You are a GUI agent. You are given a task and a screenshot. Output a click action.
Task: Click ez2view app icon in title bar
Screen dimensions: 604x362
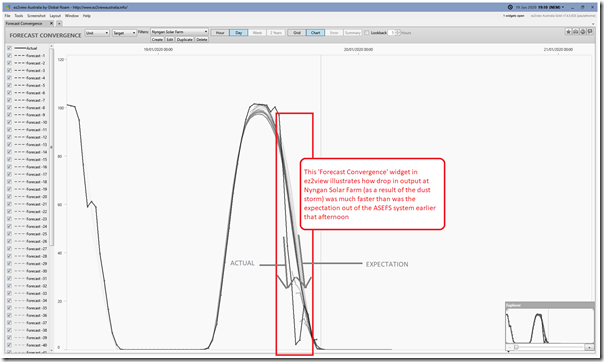click(8, 7)
